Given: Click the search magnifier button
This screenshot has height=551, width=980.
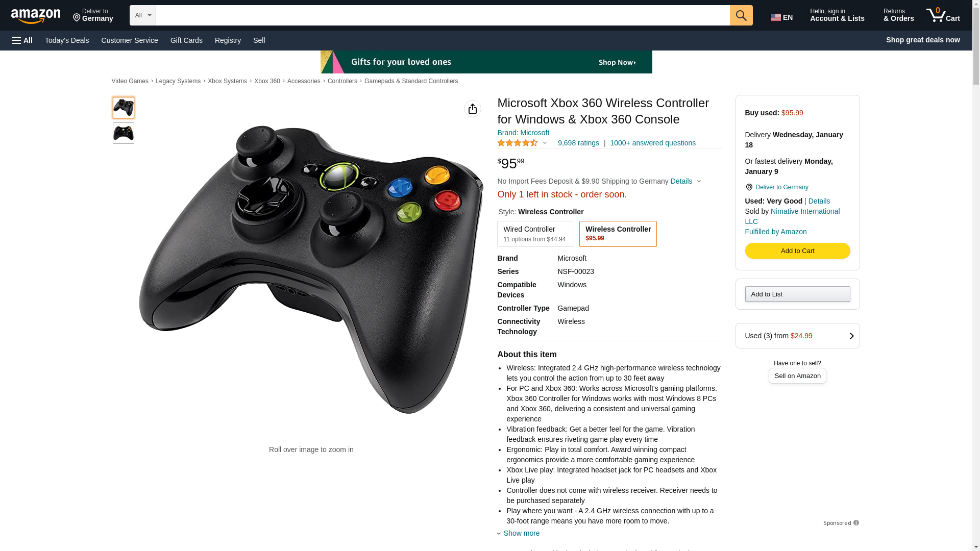Looking at the screenshot, I should (x=741, y=15).
